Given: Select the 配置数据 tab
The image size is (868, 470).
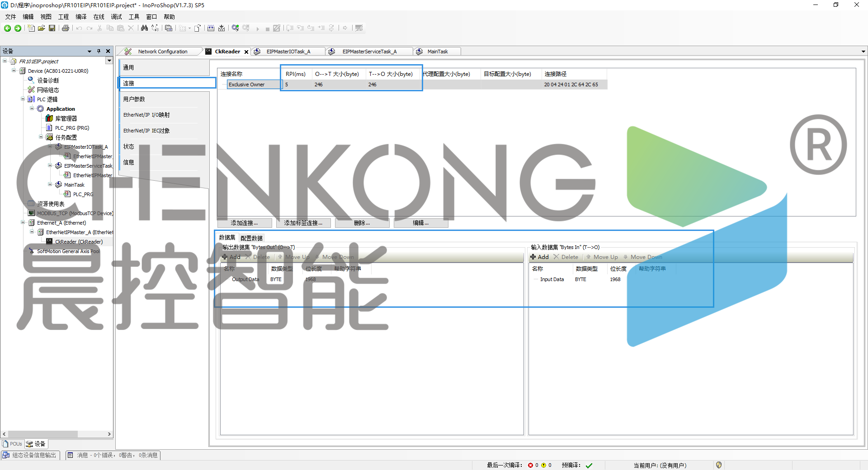Looking at the screenshot, I should (251, 238).
